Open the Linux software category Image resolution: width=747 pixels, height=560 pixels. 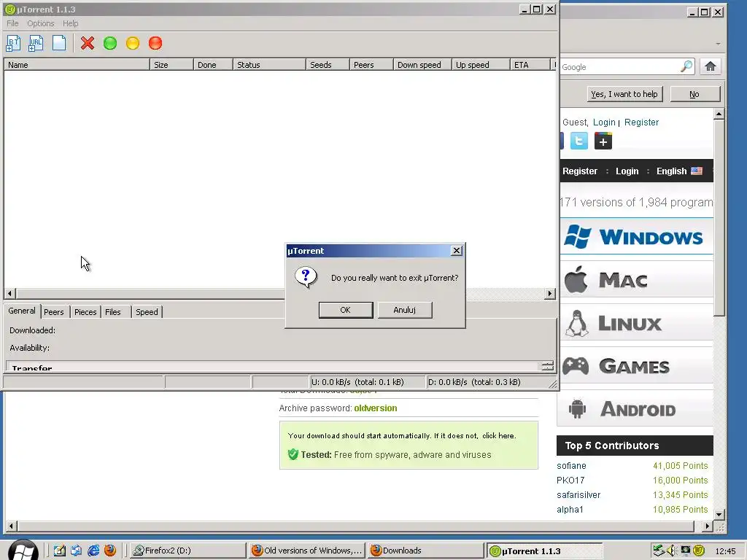click(635, 323)
